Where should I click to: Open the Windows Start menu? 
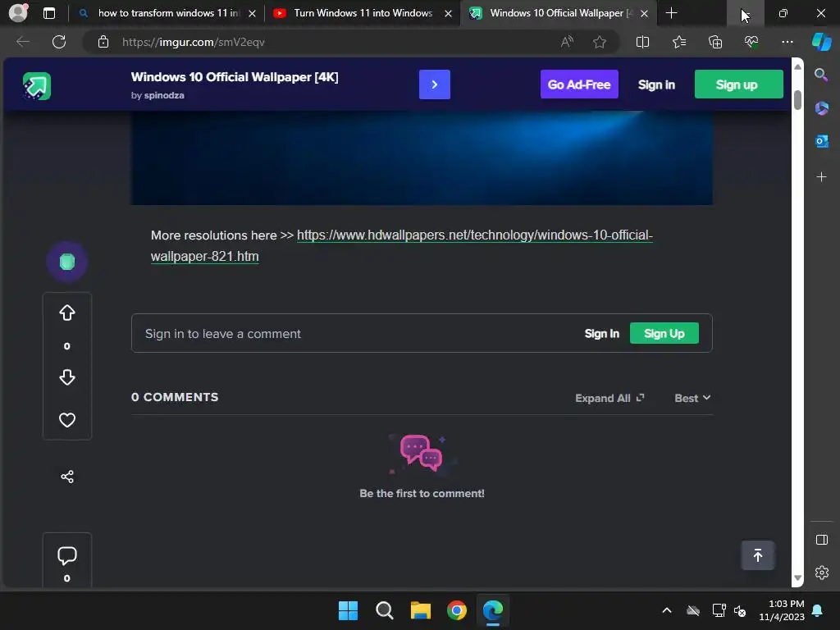point(348,610)
